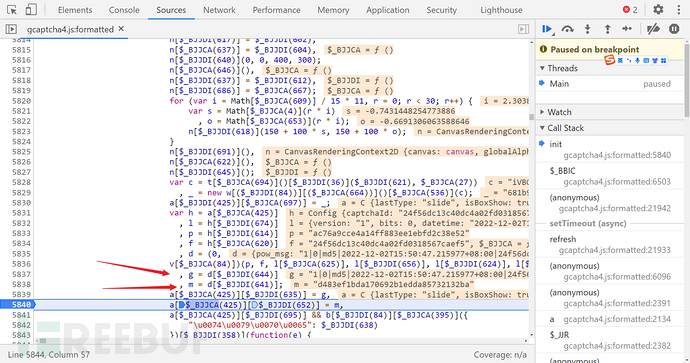Click the Step button
Viewport: 690px width, 363px height.
click(x=627, y=29)
